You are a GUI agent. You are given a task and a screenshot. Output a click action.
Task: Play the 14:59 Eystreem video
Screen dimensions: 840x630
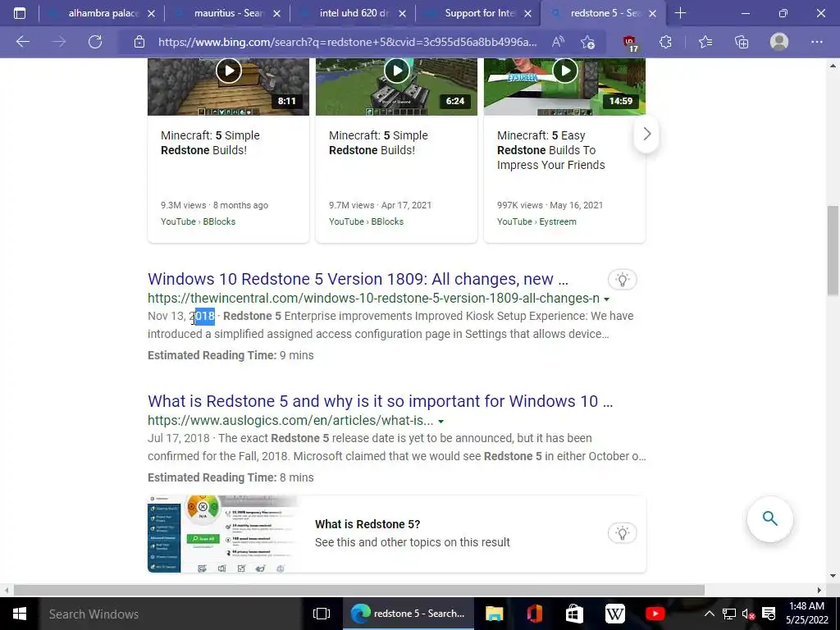565,71
